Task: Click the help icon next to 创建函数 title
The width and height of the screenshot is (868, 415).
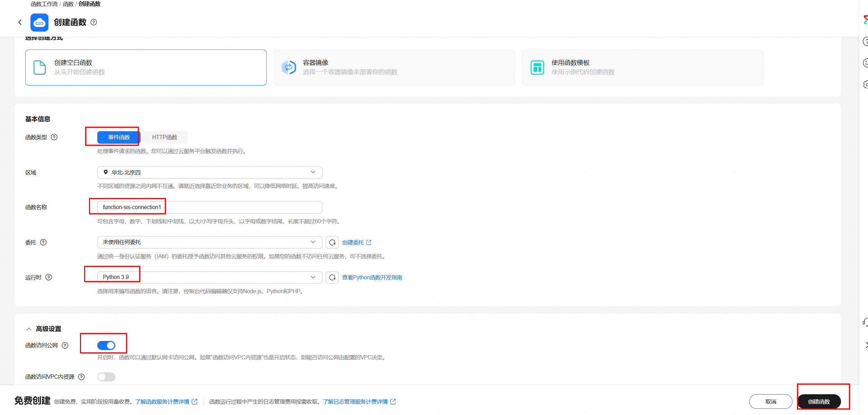Action: click(93, 22)
